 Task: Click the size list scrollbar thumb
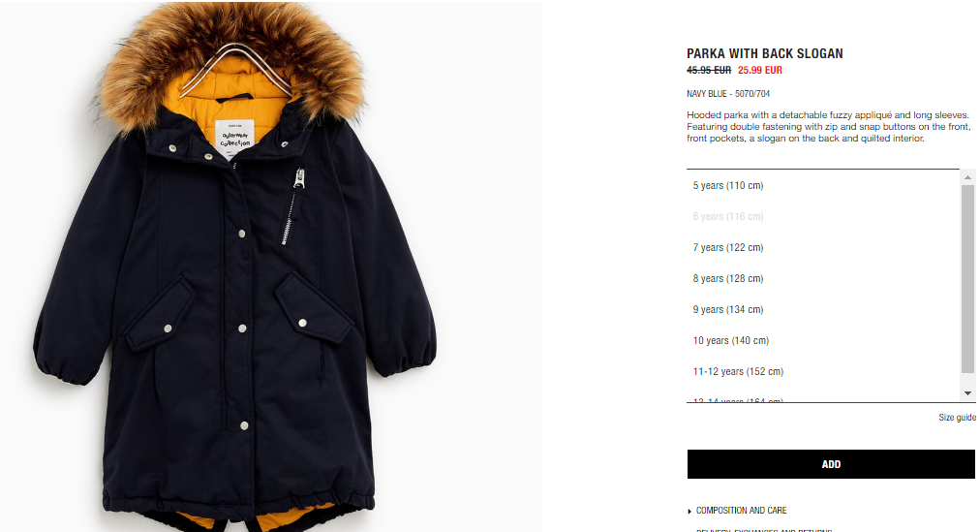coord(967,279)
